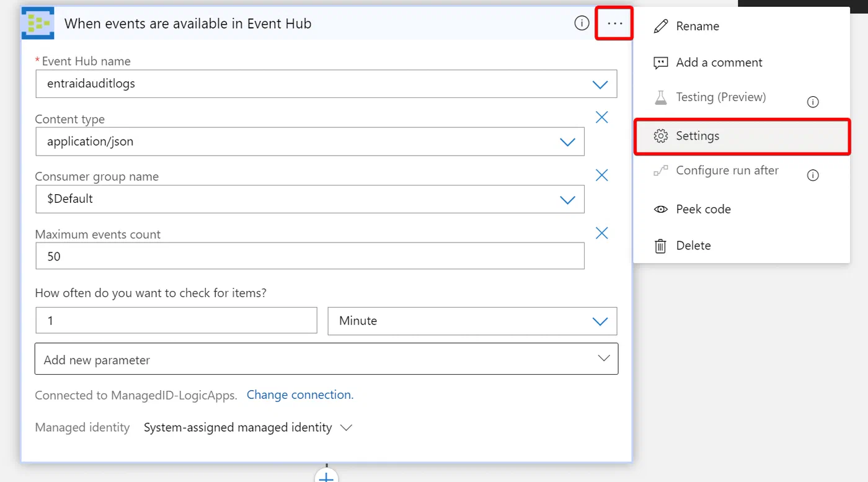Remove the Maximum events count parameter
Screen dimensions: 868x482
coord(601,233)
